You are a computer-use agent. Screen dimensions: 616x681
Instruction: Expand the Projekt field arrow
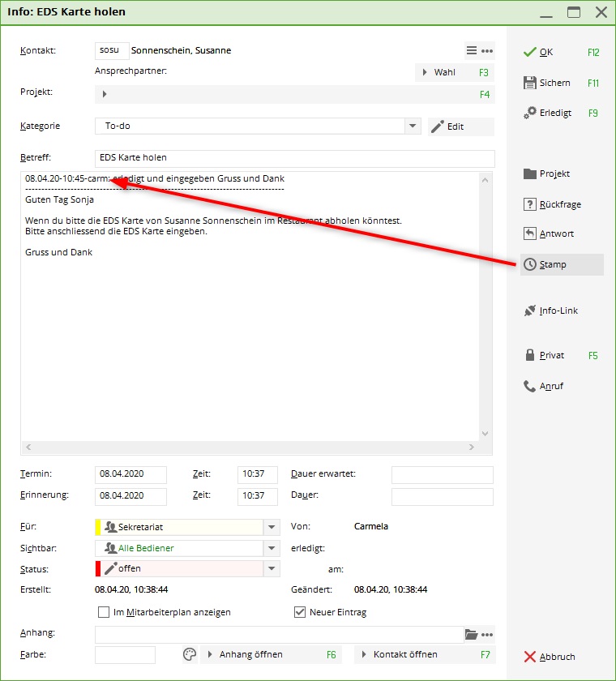(x=105, y=94)
